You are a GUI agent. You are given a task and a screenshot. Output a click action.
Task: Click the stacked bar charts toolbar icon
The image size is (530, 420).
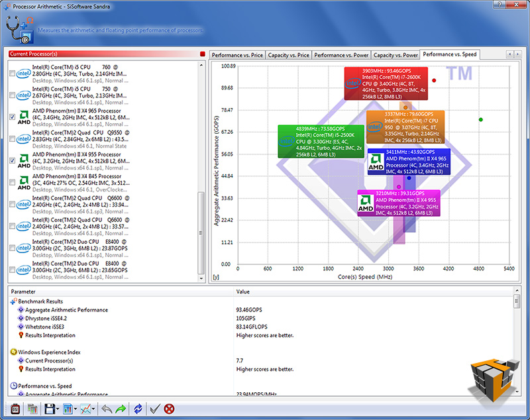pos(32,409)
